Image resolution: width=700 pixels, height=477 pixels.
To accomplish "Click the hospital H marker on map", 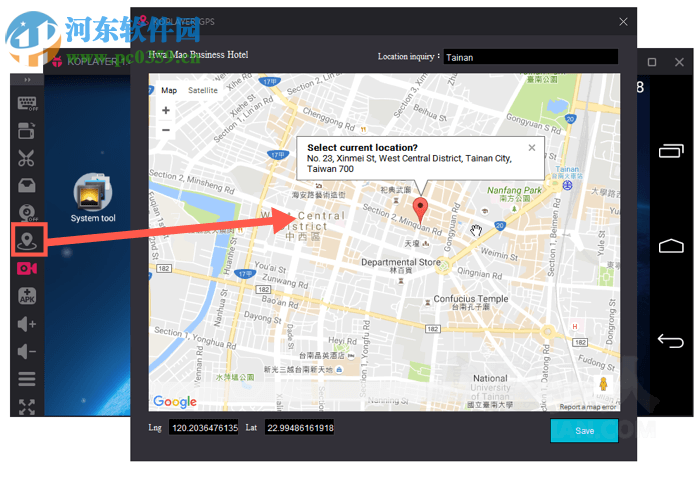I will tap(575, 326).
